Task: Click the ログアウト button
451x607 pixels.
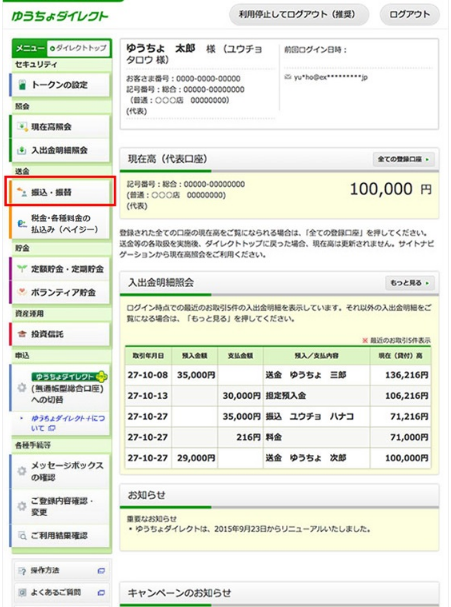Action: (410, 15)
